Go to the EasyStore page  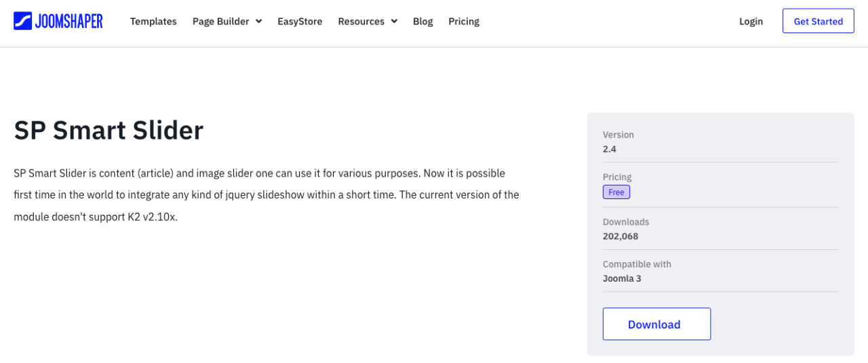coord(300,22)
